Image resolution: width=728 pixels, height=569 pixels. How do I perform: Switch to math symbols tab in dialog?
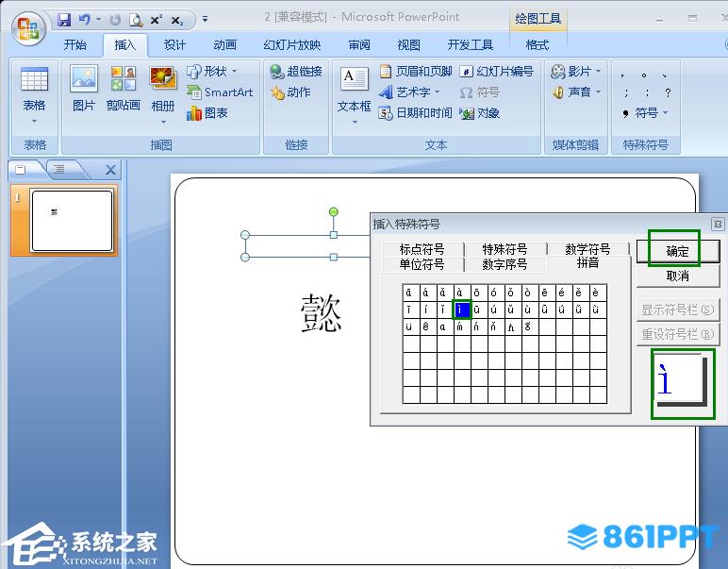[587, 249]
